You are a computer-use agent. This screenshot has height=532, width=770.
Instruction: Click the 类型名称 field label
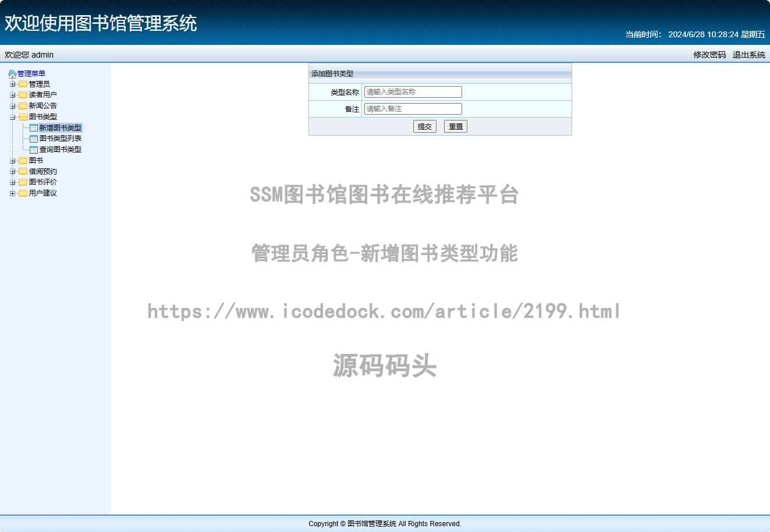click(345, 93)
